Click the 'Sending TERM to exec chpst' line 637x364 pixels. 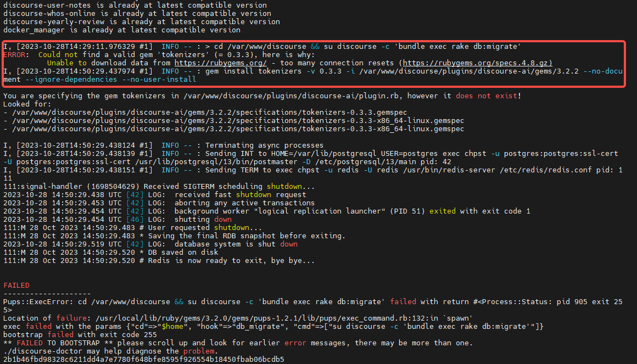click(313, 174)
